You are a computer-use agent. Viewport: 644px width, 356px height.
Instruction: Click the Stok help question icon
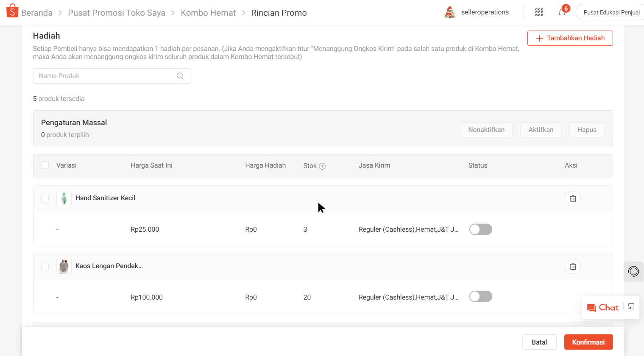click(322, 166)
